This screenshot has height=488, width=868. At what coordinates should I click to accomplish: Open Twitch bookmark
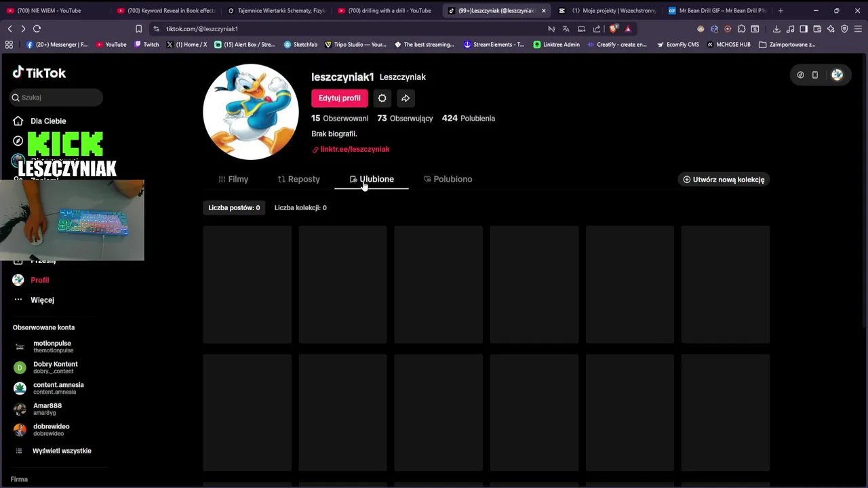(x=146, y=45)
